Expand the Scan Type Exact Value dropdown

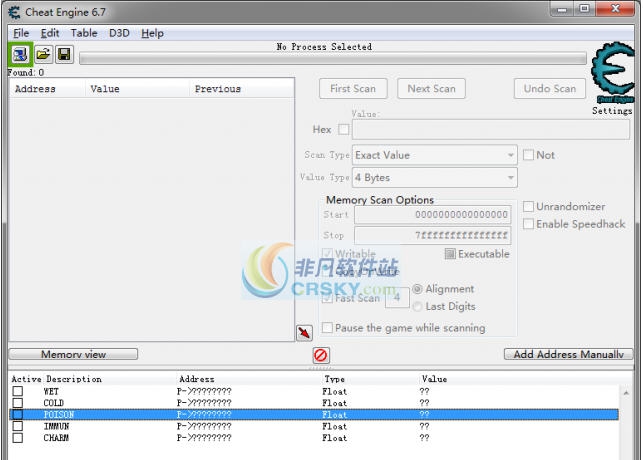(435, 155)
